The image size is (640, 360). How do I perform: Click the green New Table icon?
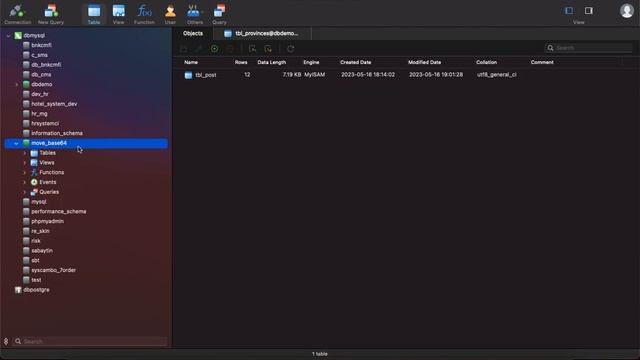(x=214, y=49)
